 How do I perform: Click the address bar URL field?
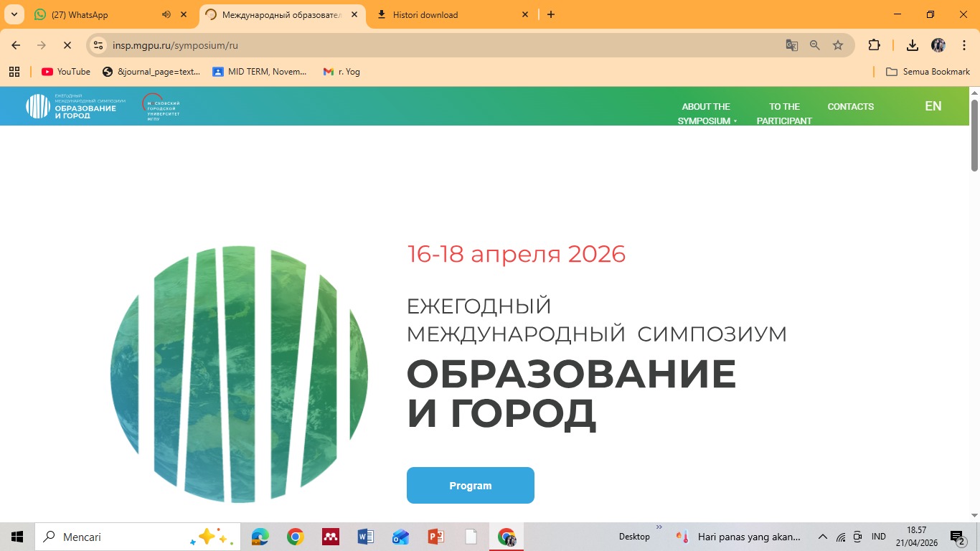coord(430,45)
